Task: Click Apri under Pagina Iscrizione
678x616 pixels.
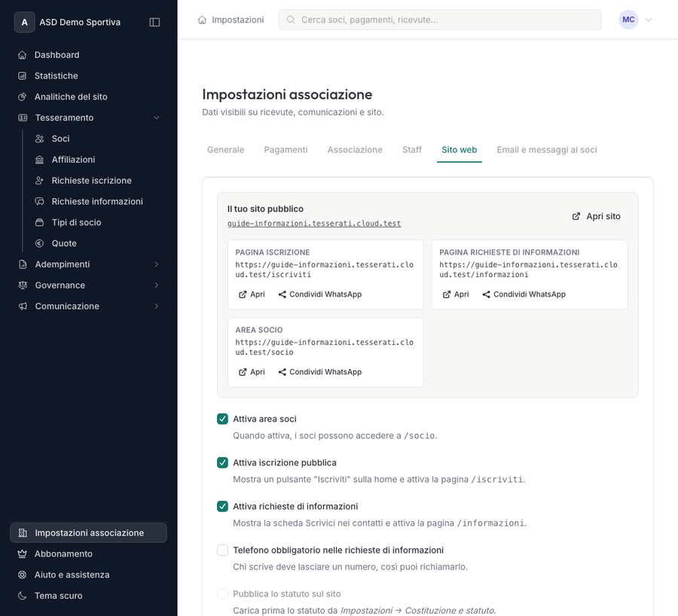Action: tap(252, 294)
